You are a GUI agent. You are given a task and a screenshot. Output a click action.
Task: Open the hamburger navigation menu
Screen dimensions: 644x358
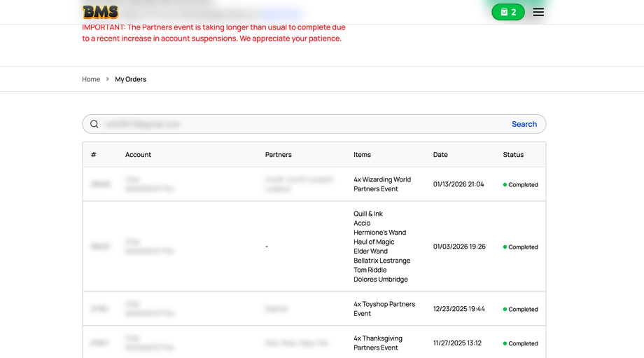click(538, 12)
